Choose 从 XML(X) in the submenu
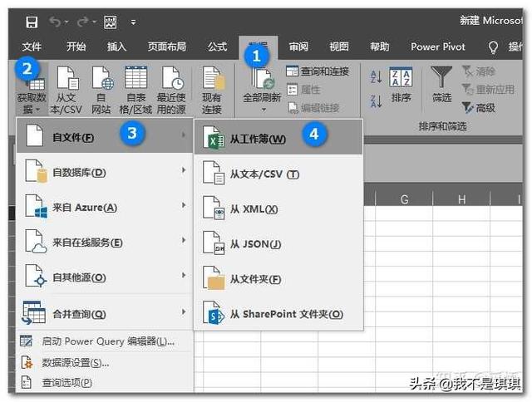Image resolution: width=532 pixels, height=402 pixels. coord(278,208)
